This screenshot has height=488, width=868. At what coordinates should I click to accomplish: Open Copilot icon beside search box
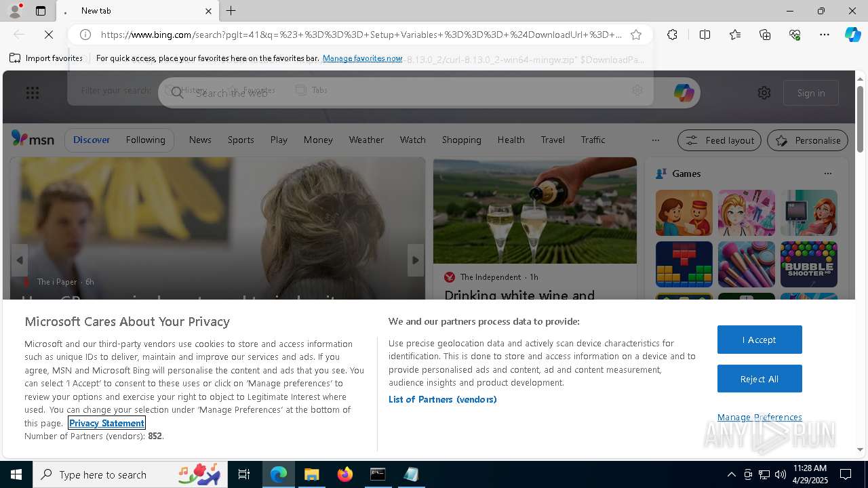(684, 93)
